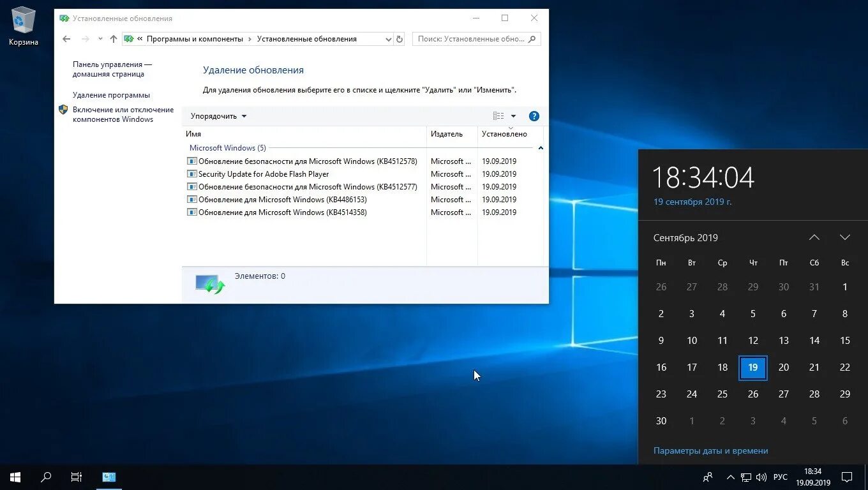Open the People icon in the tray
Screen dimensions: 868x490
[708, 477]
